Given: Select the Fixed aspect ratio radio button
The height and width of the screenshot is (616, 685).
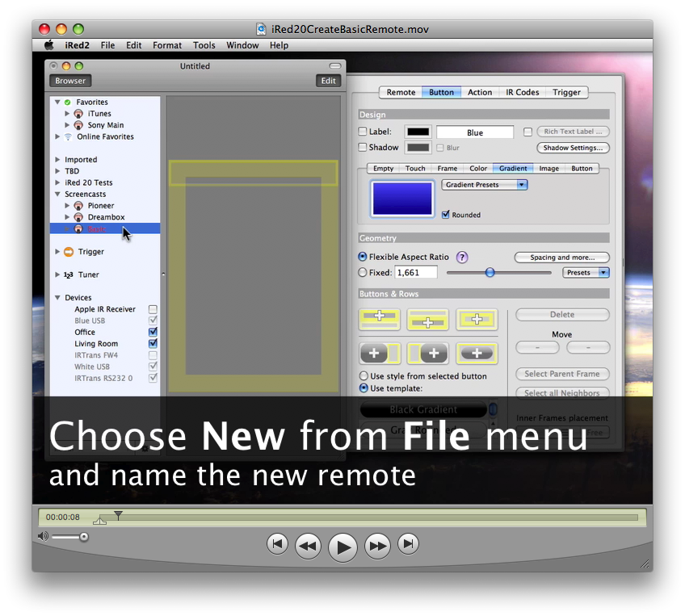Looking at the screenshot, I should [362, 272].
